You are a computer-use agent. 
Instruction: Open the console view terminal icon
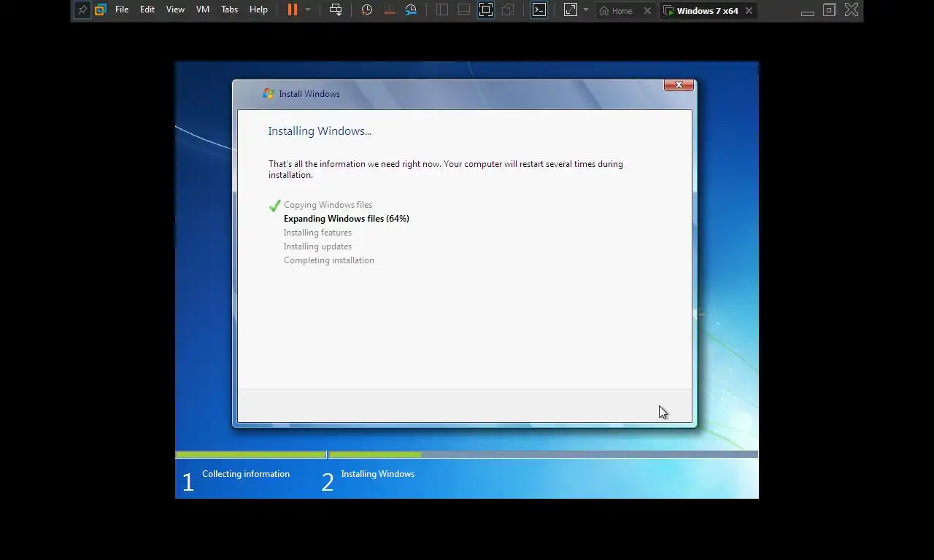pyautogui.click(x=539, y=10)
